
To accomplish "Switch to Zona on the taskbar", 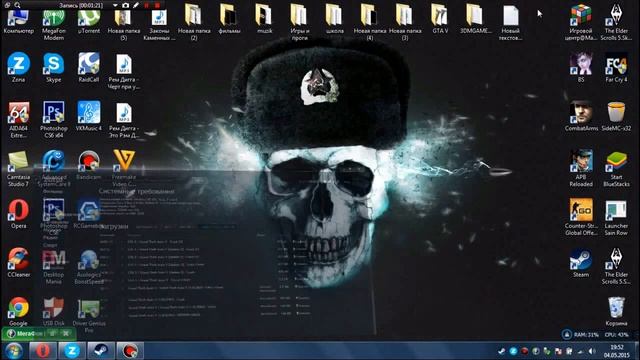I will (x=72, y=351).
